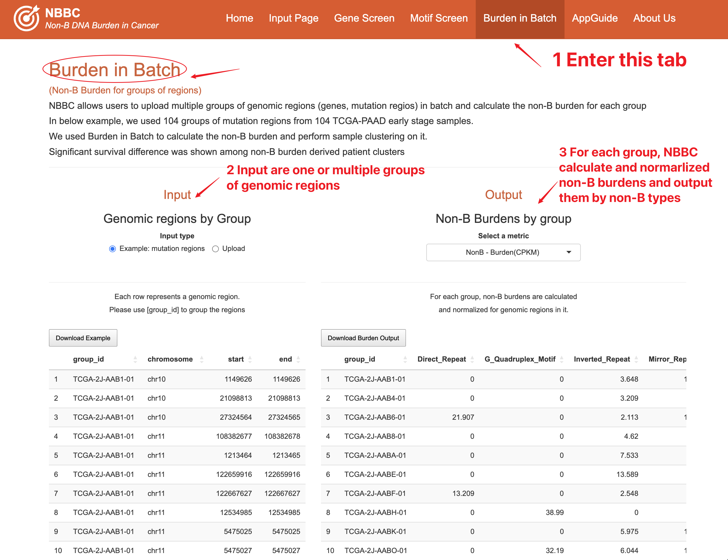Sort output by Inverted_Repeat arrows
Viewport: 728px width, 560px height.
point(636,359)
